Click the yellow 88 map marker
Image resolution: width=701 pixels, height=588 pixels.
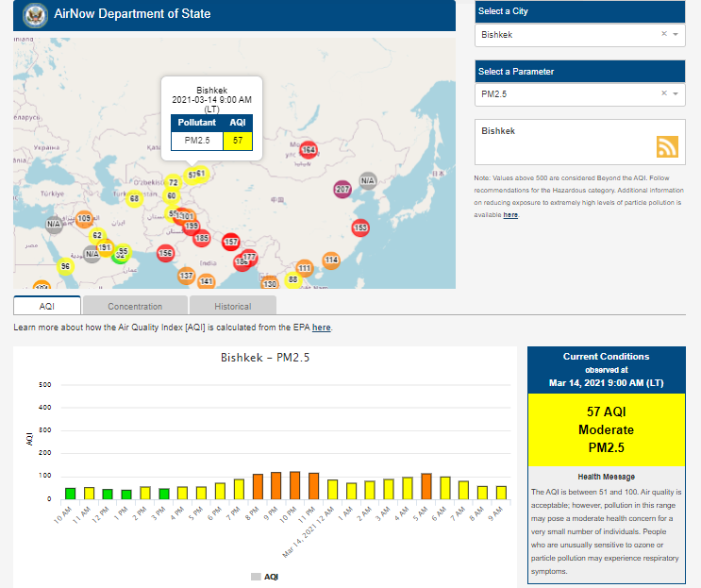293,279
